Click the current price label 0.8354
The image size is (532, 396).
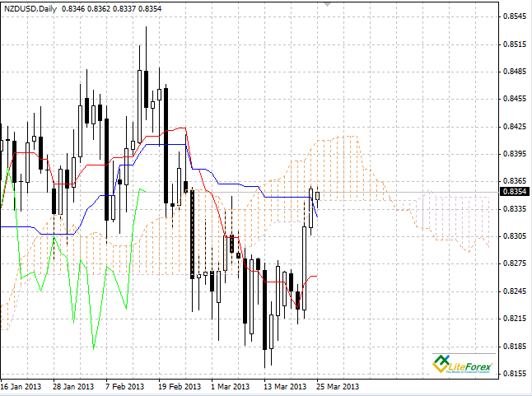pos(515,192)
